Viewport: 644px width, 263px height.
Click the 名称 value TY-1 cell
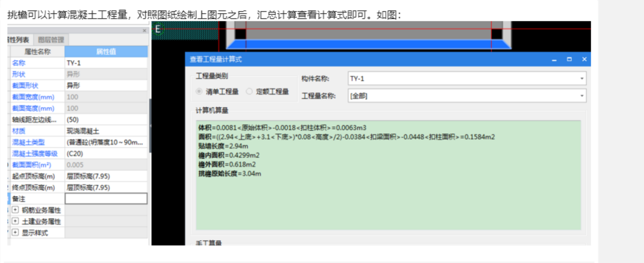[106, 63]
